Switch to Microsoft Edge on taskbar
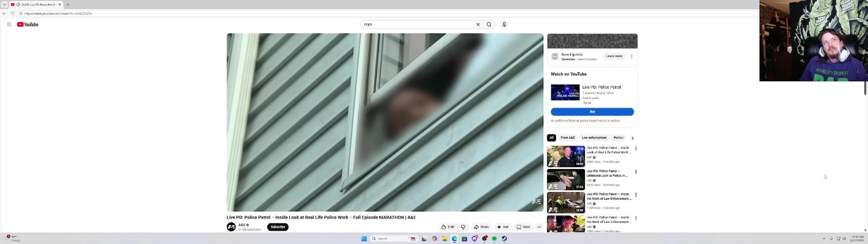Screen dimensions: 868x244 454,239
